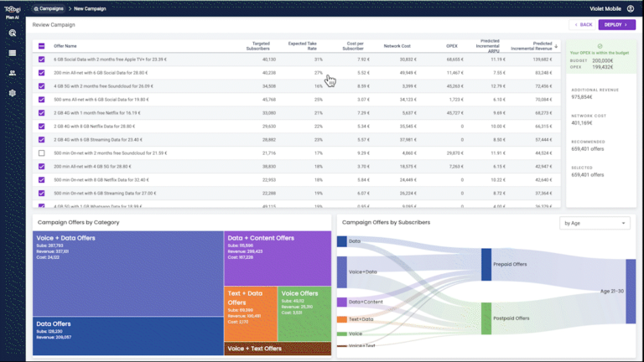Toggle the select-all checkbox in table header
644x362 pixels.
(x=42, y=46)
